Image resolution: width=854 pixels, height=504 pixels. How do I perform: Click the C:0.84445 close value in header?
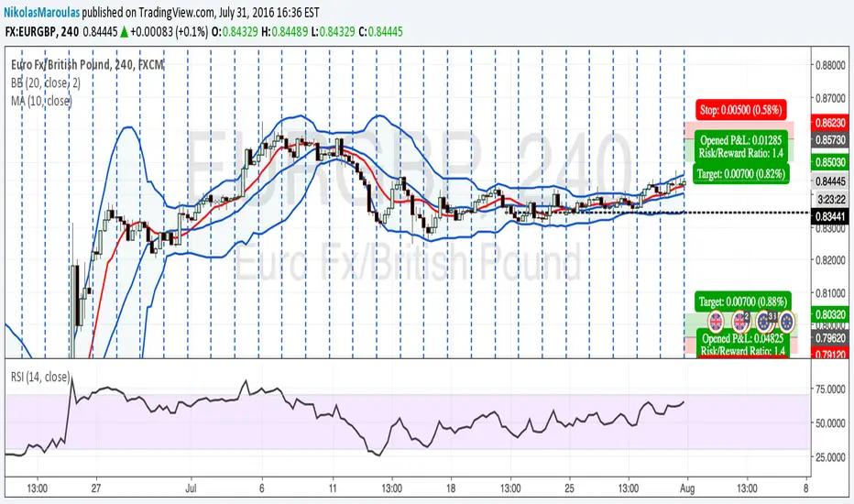point(380,31)
